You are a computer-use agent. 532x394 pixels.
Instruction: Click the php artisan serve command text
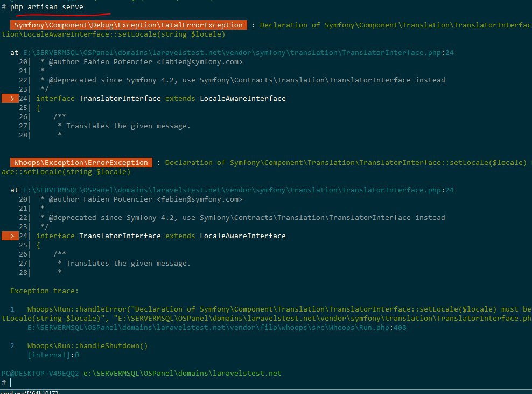(46, 7)
